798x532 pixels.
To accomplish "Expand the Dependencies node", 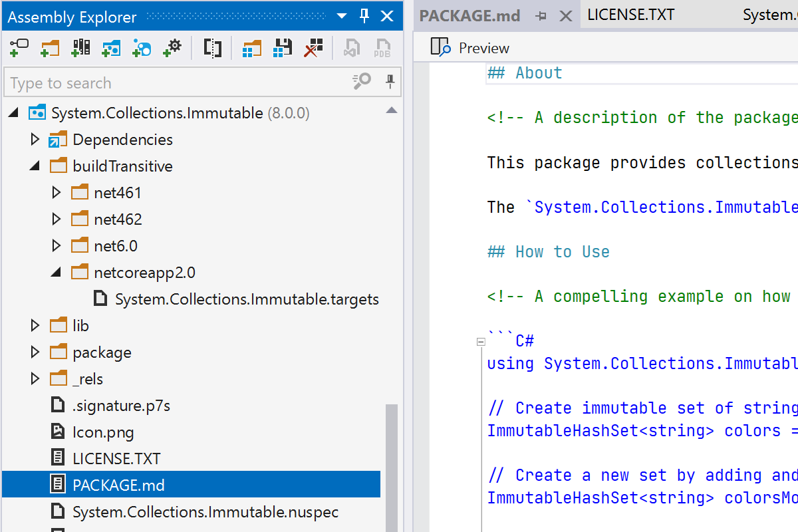I will [35, 140].
